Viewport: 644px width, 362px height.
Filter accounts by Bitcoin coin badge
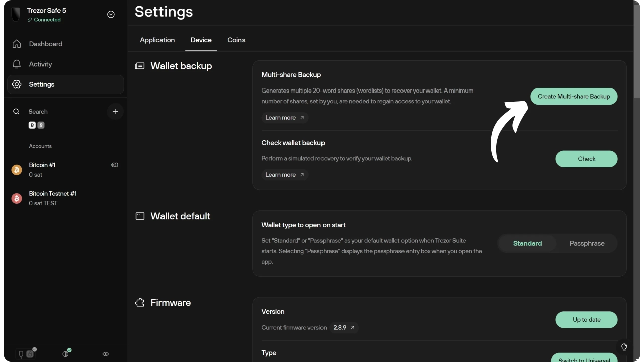32,125
